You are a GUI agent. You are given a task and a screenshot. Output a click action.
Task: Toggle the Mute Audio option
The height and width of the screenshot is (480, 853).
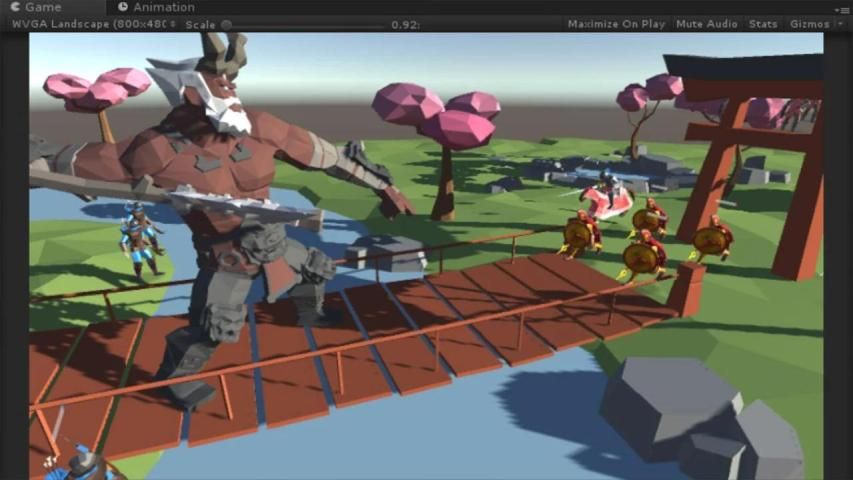(x=706, y=24)
